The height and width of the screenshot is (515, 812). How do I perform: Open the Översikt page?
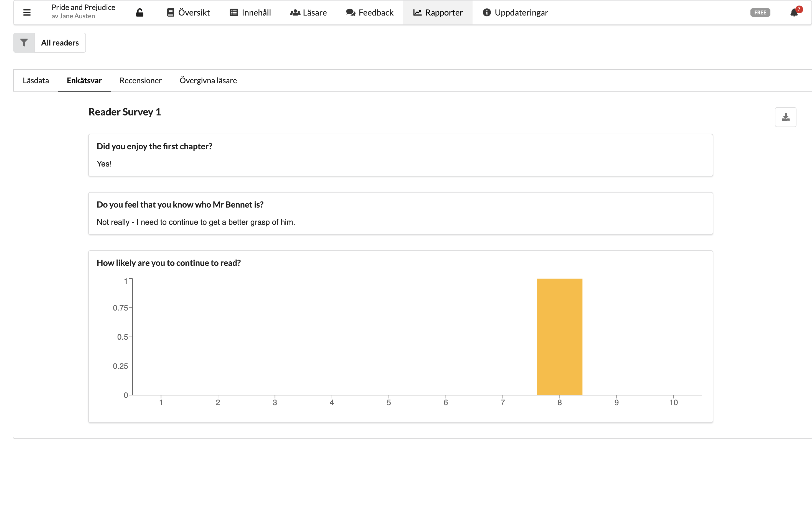pos(188,12)
